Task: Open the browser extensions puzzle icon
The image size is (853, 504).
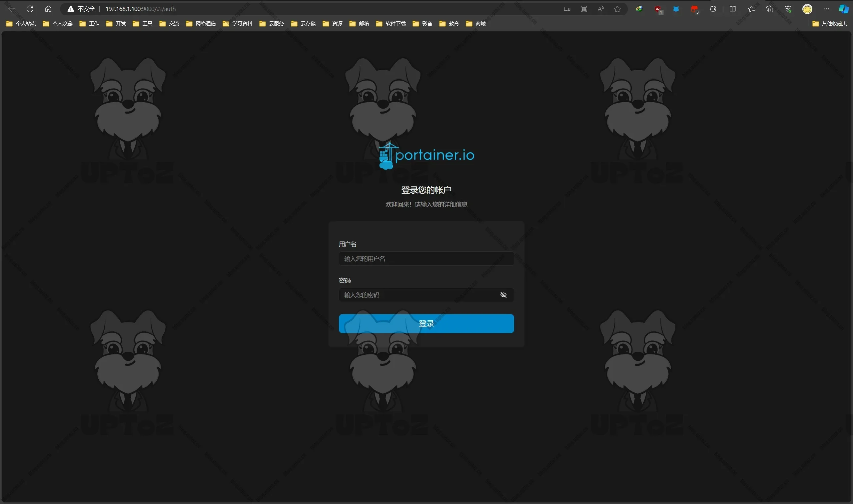Action: pos(713,9)
